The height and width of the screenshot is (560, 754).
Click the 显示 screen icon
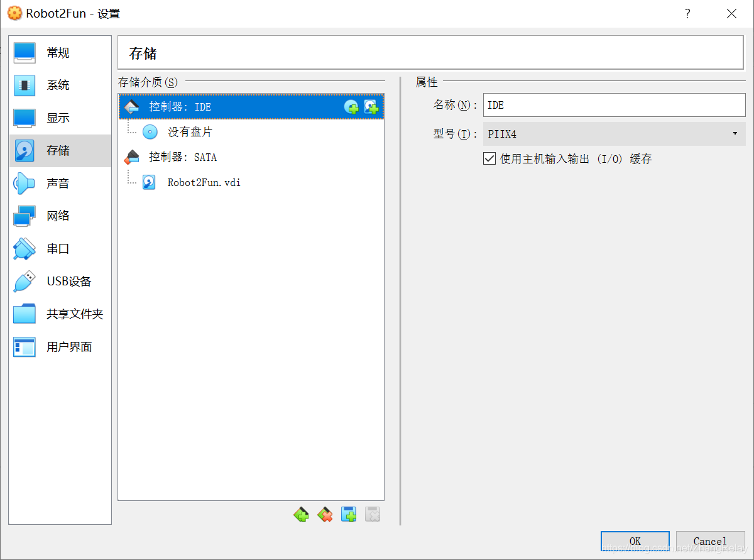click(x=25, y=118)
